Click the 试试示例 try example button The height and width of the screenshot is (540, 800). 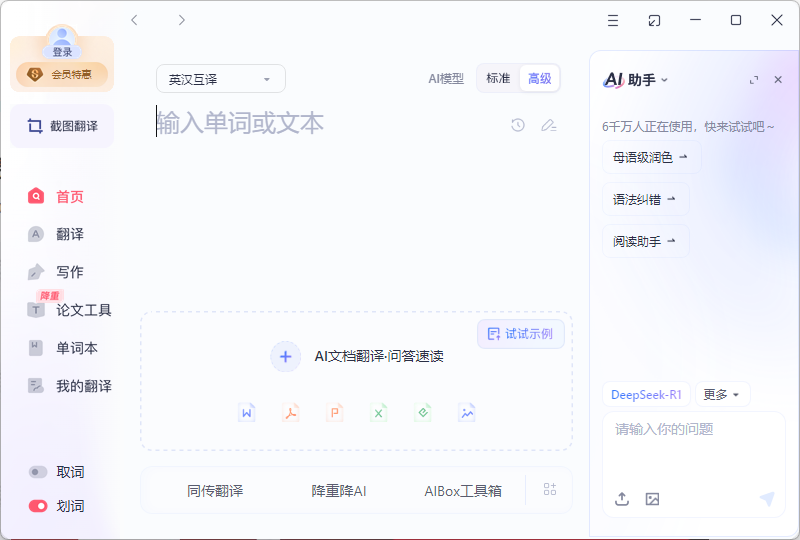point(521,334)
